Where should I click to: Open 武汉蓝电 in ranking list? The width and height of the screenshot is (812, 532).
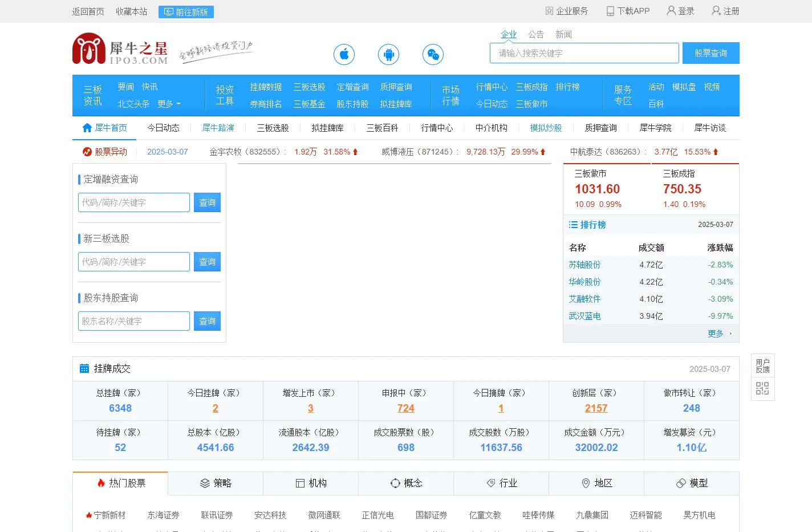pos(584,316)
